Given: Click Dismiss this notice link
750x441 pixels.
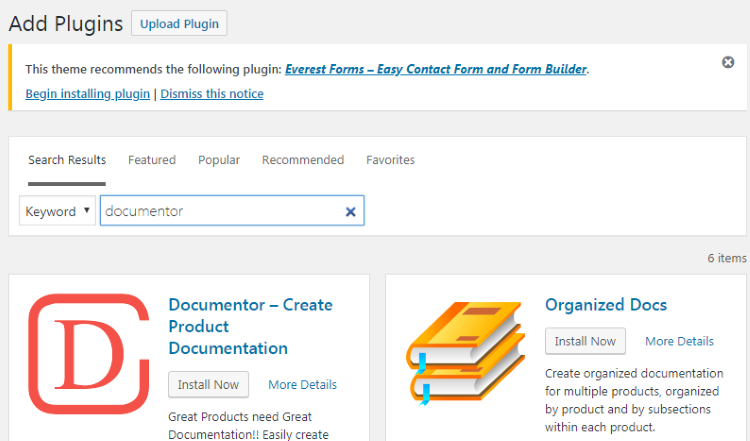Looking at the screenshot, I should coord(212,94).
